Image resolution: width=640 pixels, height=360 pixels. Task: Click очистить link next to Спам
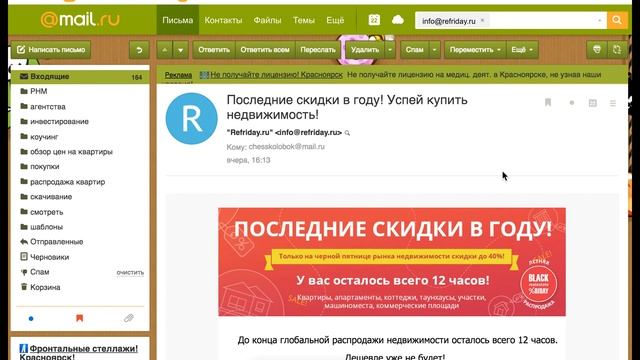pos(130,273)
